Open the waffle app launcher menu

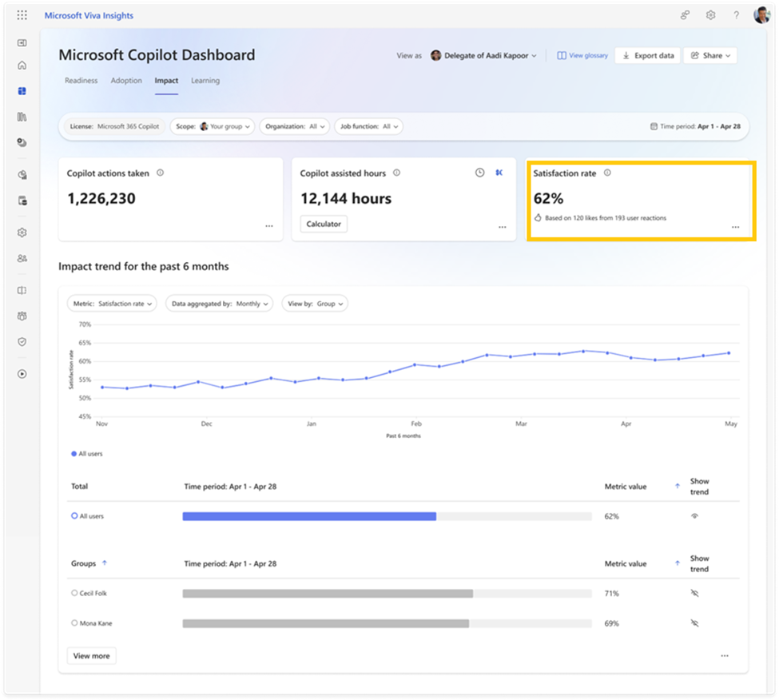coord(22,14)
